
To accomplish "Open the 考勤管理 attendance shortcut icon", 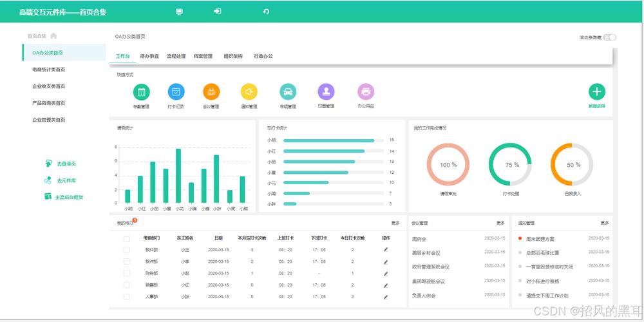I will [x=141, y=92].
